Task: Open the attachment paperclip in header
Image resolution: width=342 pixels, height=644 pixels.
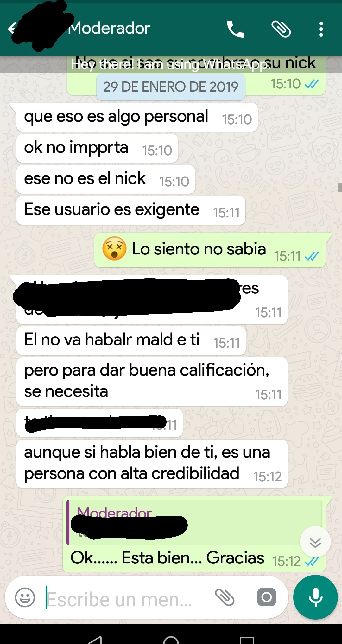Action: (x=281, y=29)
